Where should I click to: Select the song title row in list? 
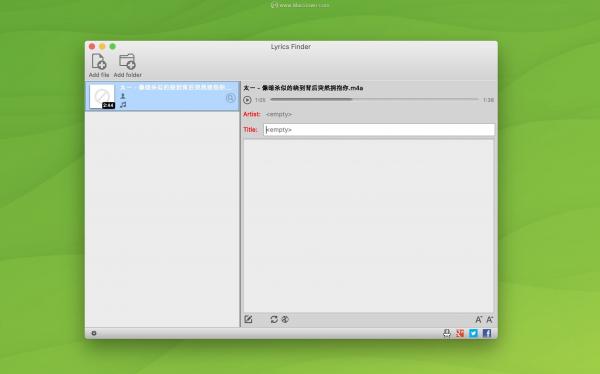coord(177,88)
